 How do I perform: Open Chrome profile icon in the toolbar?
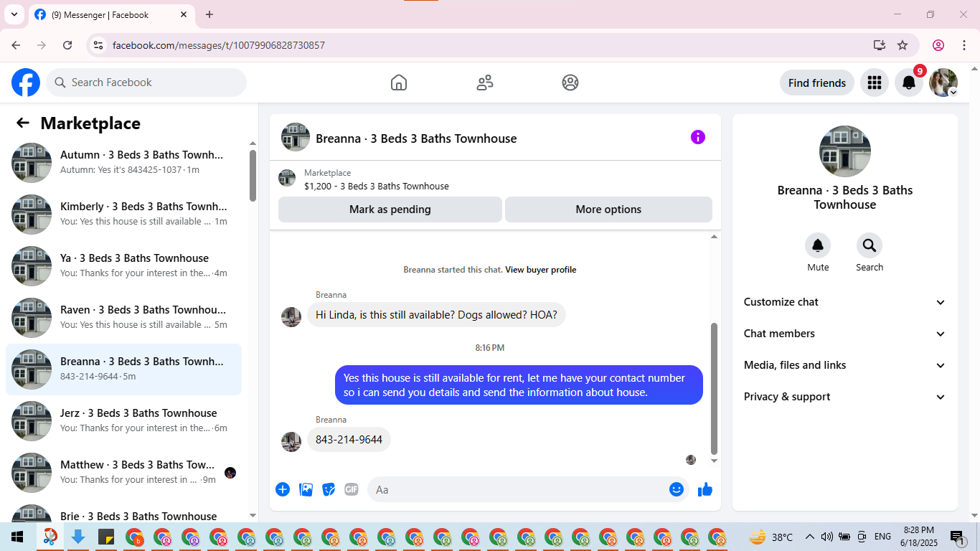[938, 45]
